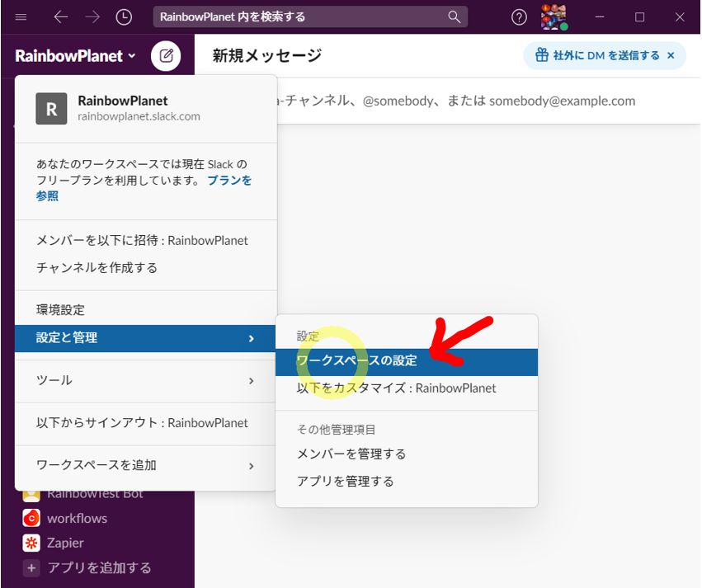Open the workflows app icon in sidebar
702x588 pixels.
(x=31, y=518)
